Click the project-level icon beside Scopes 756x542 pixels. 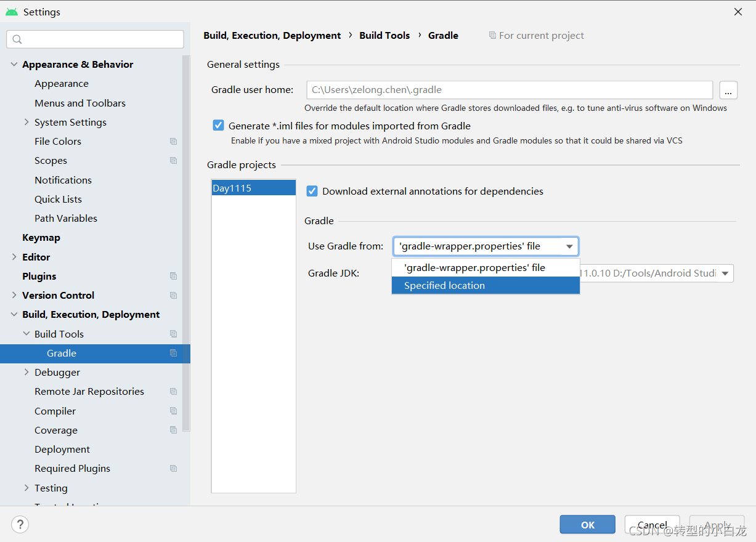click(x=173, y=160)
